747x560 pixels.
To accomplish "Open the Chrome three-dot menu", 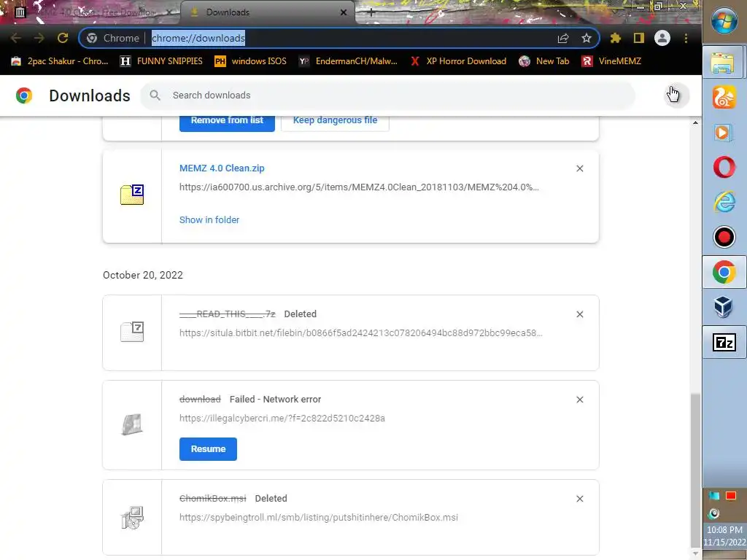I will tap(686, 38).
